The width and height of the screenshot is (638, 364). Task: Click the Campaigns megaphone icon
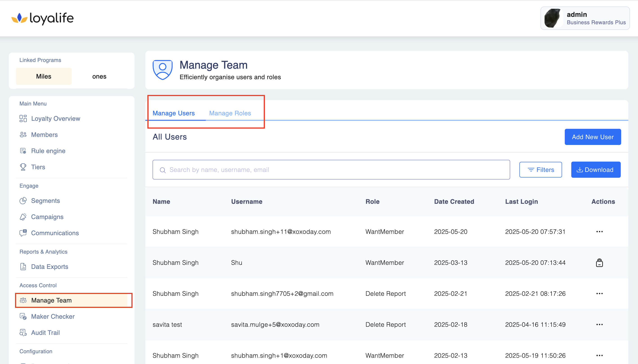tap(23, 217)
